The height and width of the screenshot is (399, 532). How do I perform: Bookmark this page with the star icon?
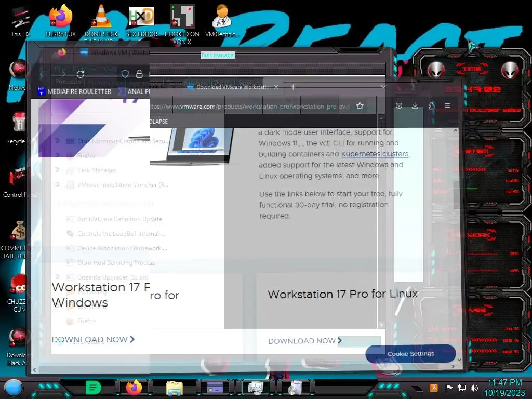(360, 106)
